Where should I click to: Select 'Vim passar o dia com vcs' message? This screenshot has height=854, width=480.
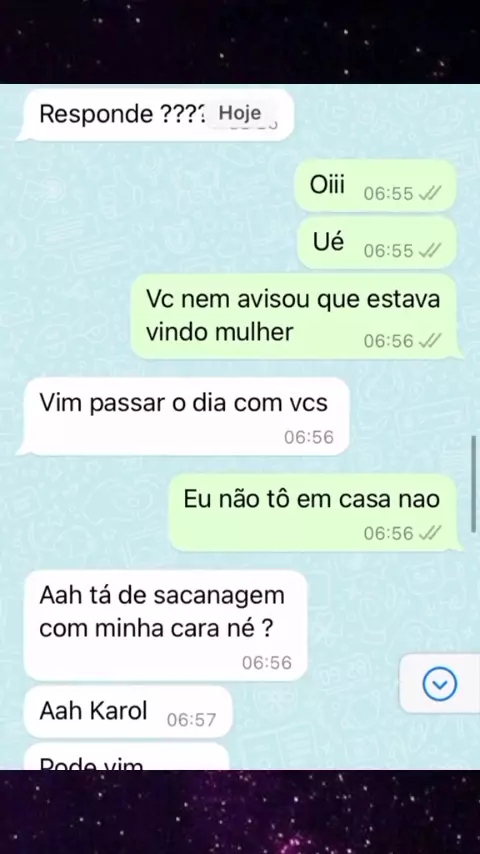184,416
